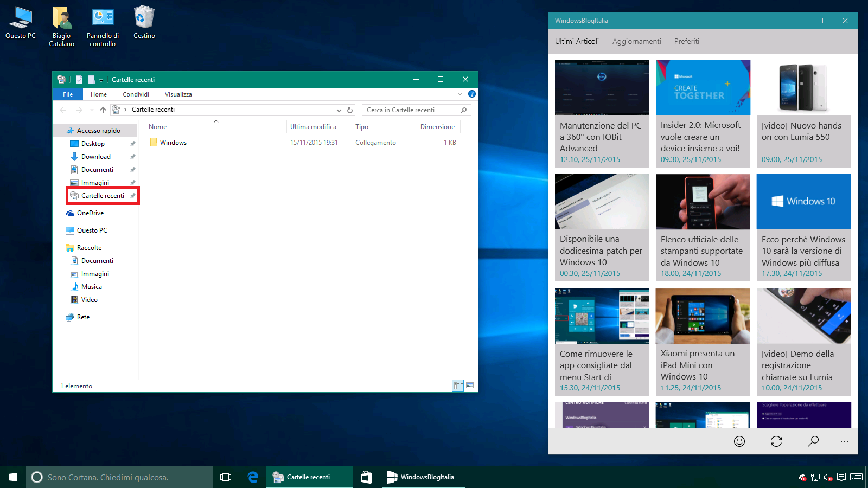The image size is (868, 488).
Task: Sort by Dimensione column header
Action: tap(438, 127)
